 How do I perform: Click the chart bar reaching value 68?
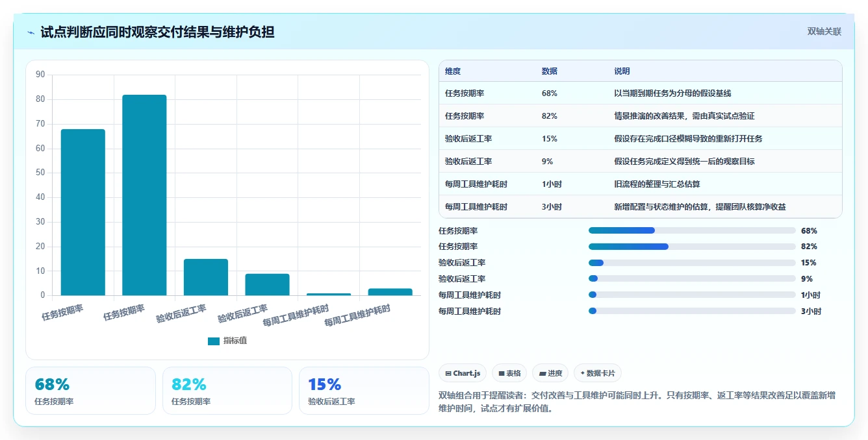(83, 212)
